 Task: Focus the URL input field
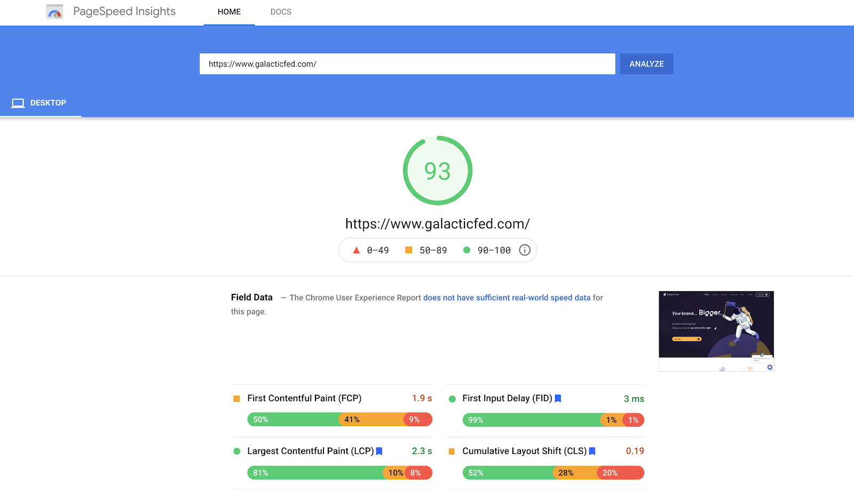tap(407, 64)
